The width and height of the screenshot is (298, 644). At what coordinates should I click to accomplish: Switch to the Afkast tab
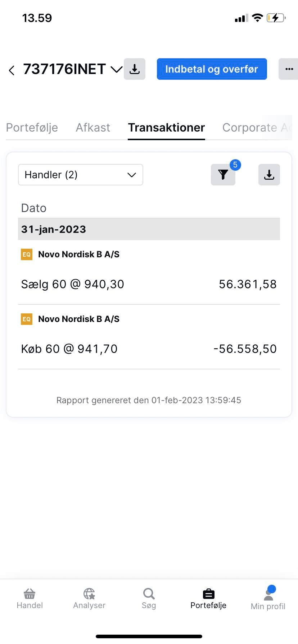coord(93,128)
